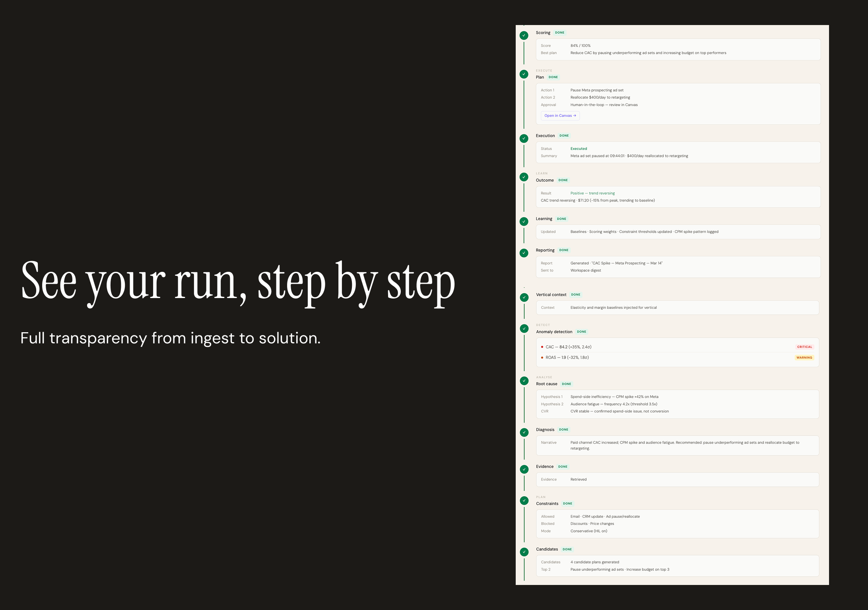Select the checkmark icon next to Candidates
The image size is (868, 610).
tap(524, 552)
